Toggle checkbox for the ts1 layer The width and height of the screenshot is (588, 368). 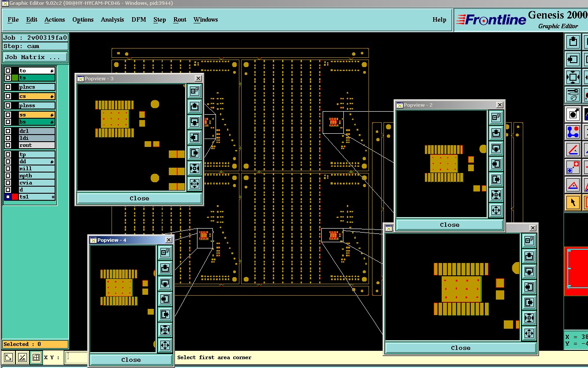click(x=8, y=197)
